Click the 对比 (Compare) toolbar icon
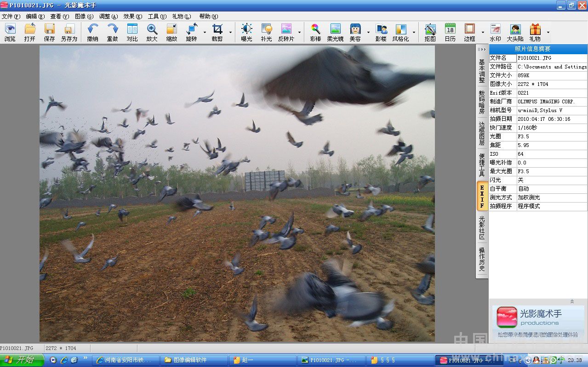588x367 pixels. [132, 32]
